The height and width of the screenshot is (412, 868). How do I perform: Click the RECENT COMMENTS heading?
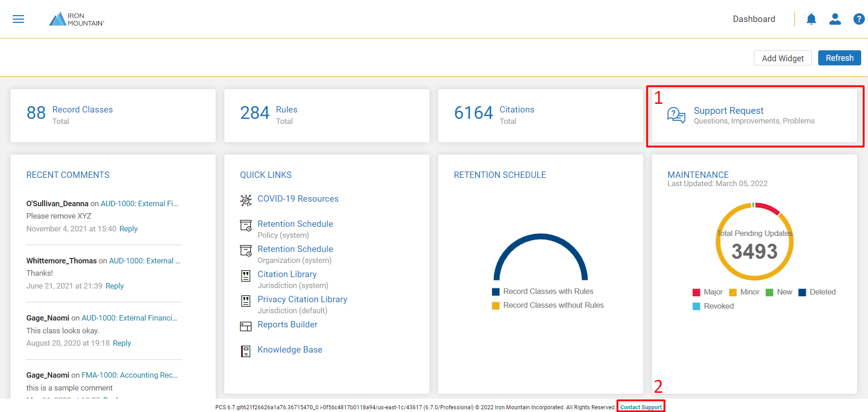[68, 175]
